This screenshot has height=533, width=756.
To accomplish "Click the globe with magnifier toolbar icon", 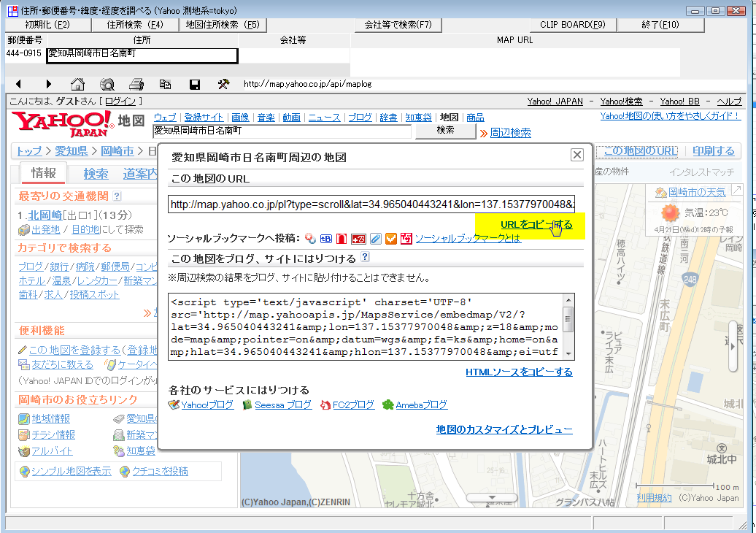I will tap(107, 85).
